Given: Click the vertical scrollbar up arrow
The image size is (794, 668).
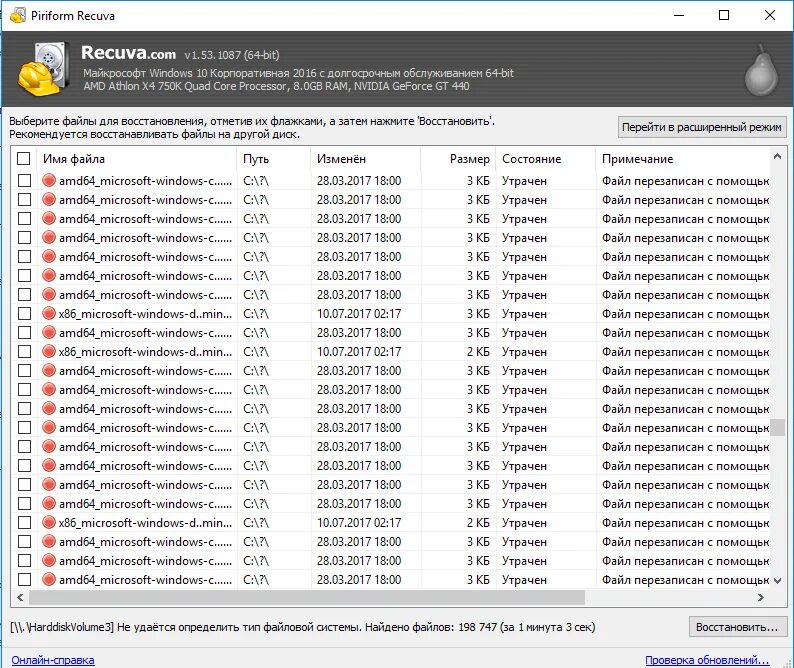Looking at the screenshot, I should tap(777, 157).
